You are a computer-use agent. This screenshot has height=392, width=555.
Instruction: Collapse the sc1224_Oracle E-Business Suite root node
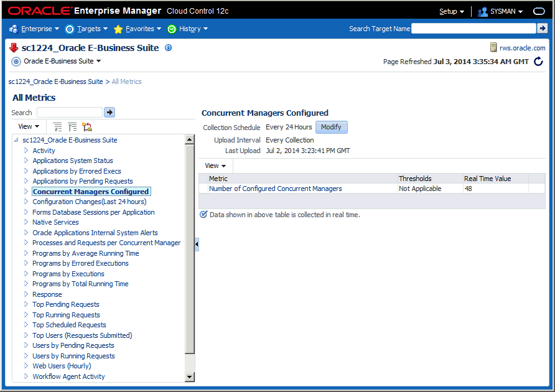[16, 140]
